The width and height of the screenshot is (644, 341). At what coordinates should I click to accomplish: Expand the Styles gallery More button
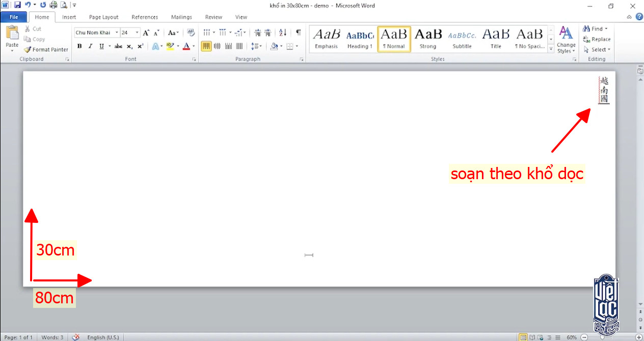[x=551, y=49]
